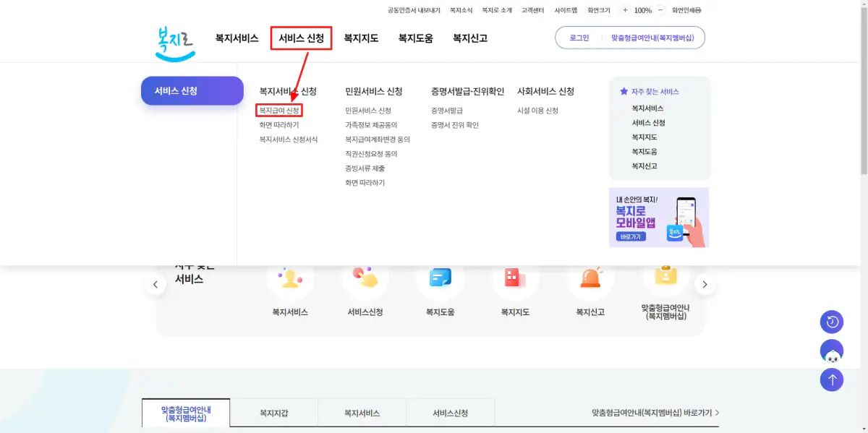Select 증빙서류 제출 item
The image size is (868, 433).
[365, 168]
